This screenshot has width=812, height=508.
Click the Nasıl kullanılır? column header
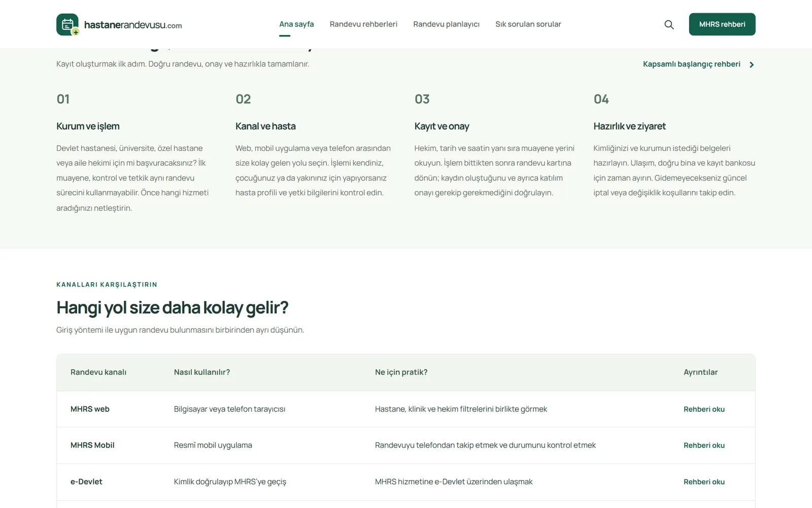tap(202, 372)
